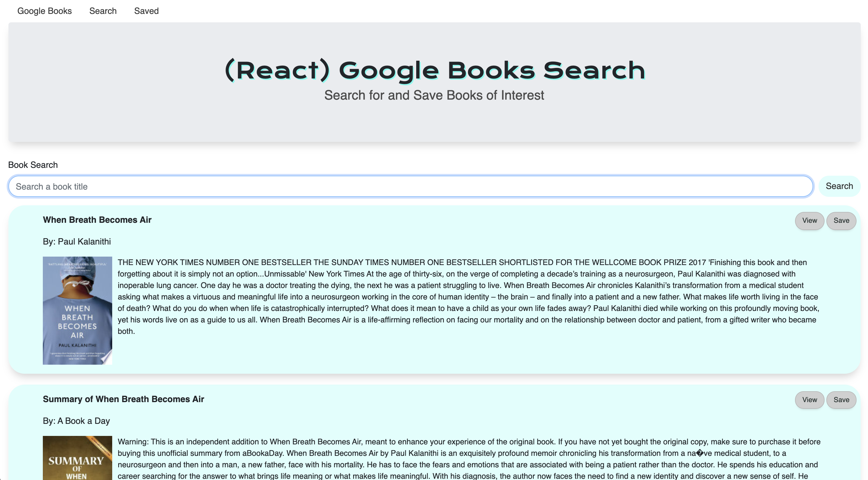Select subtitle 'Search for and Save Books of Interest'
The width and height of the screenshot is (868, 480).
click(x=434, y=95)
